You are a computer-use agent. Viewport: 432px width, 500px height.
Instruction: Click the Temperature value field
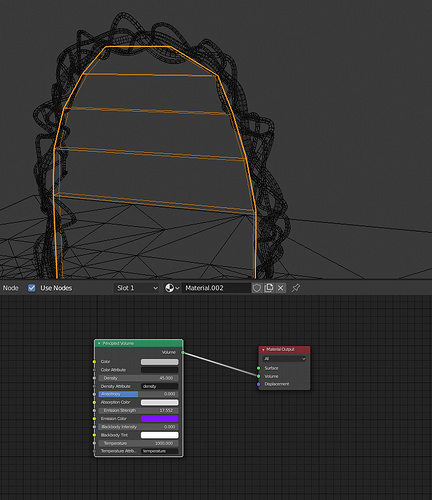point(138,443)
